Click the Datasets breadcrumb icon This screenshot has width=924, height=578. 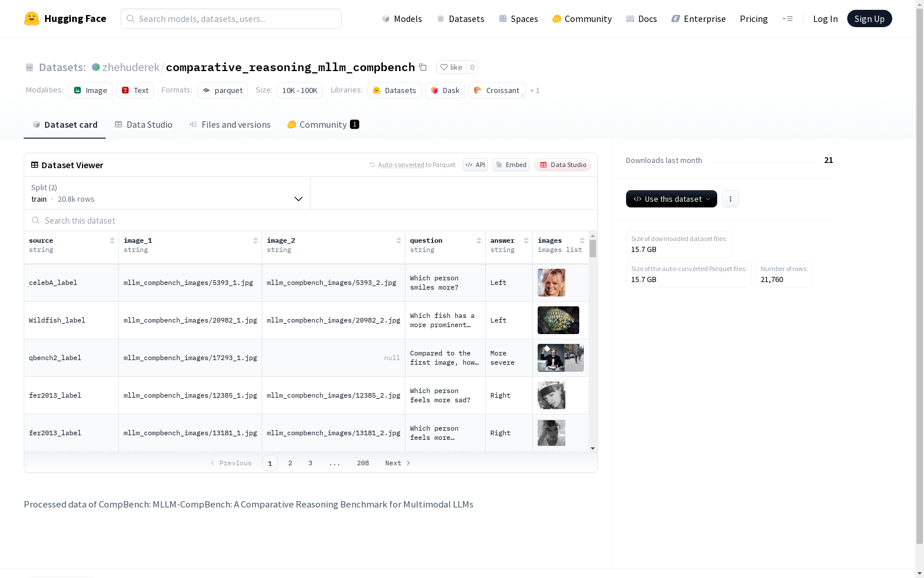[29, 67]
